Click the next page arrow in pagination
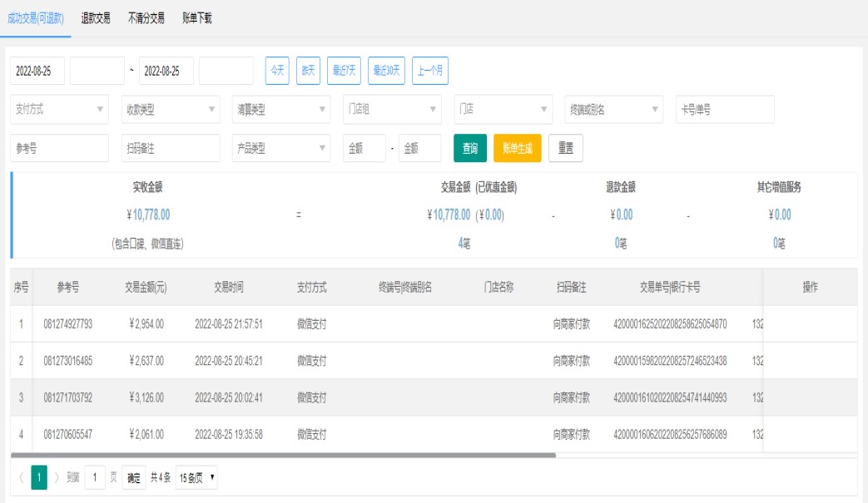This screenshot has height=503, width=868. pyautogui.click(x=57, y=477)
